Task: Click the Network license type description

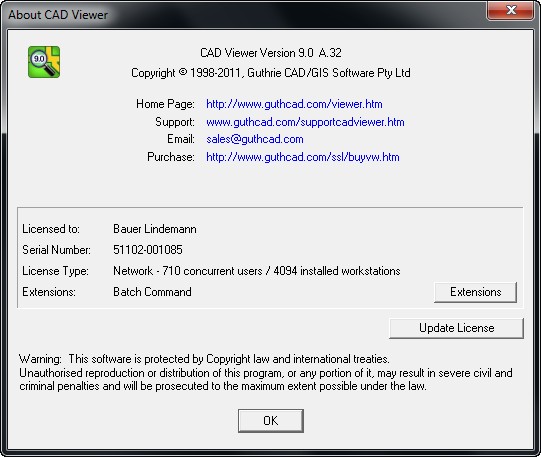Action: point(257,271)
